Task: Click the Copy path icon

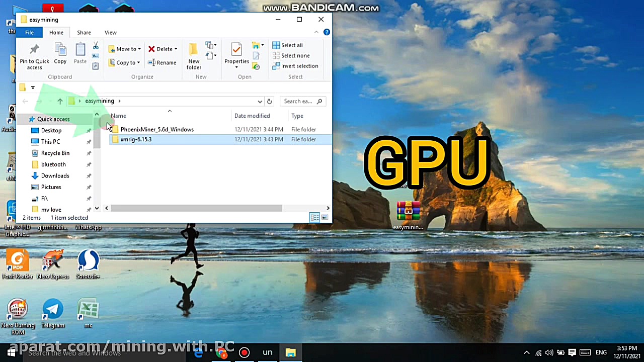Action: 96,56
